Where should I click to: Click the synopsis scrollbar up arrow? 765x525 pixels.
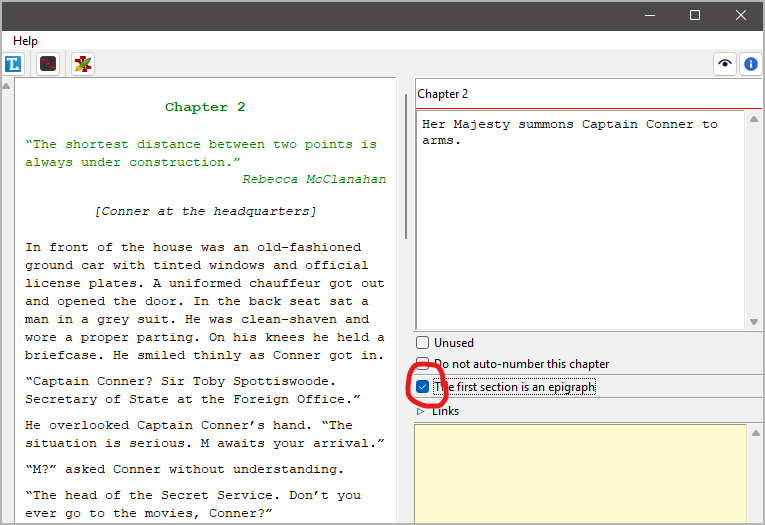pos(754,119)
